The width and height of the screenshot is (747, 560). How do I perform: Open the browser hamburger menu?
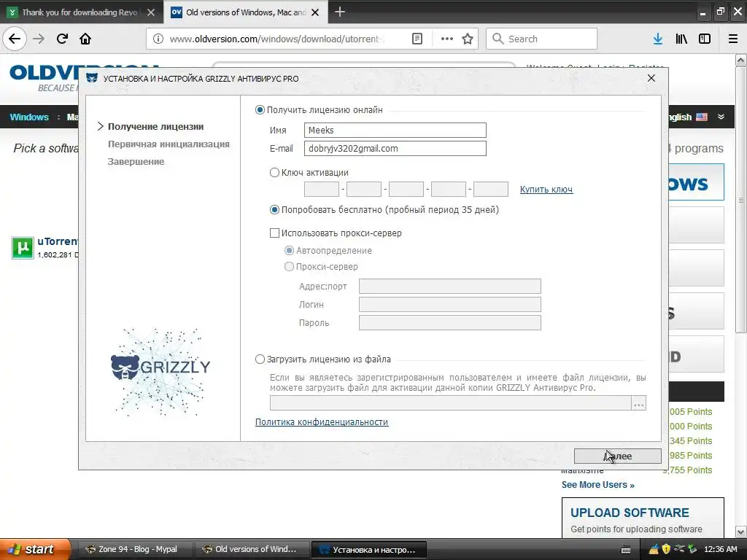point(733,39)
